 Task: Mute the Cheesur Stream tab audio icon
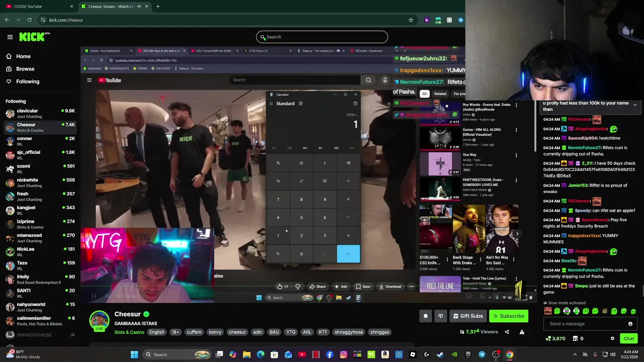(139, 7)
